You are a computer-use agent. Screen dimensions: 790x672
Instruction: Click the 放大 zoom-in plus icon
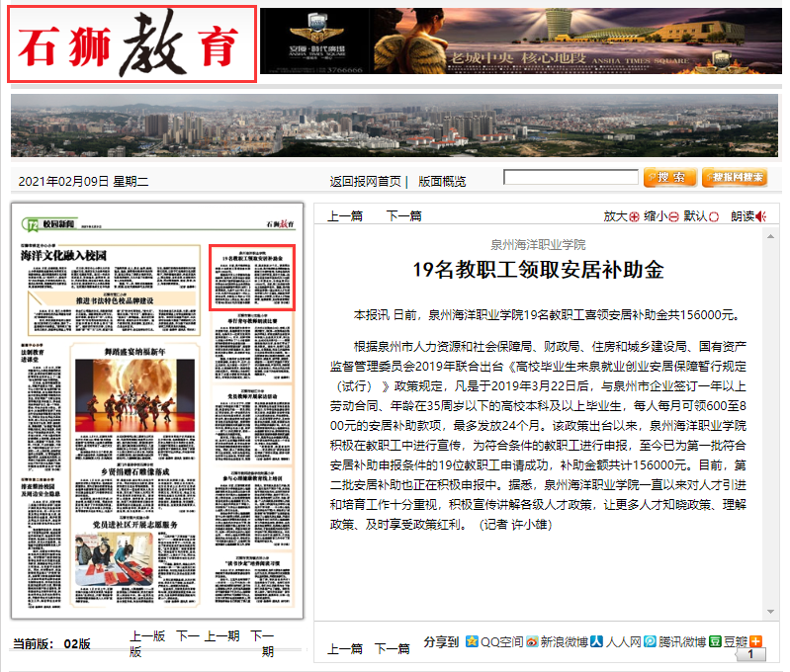coord(635,216)
